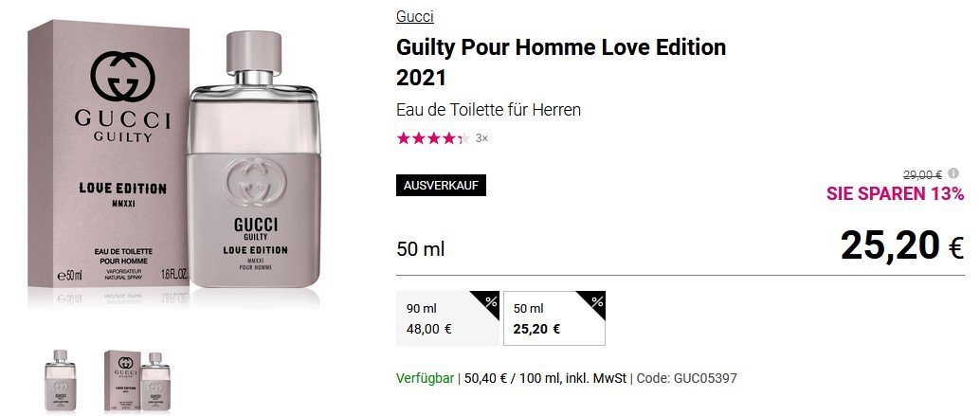980x416 pixels.
Task: View the bottle-only thumbnail
Action: tap(61, 380)
